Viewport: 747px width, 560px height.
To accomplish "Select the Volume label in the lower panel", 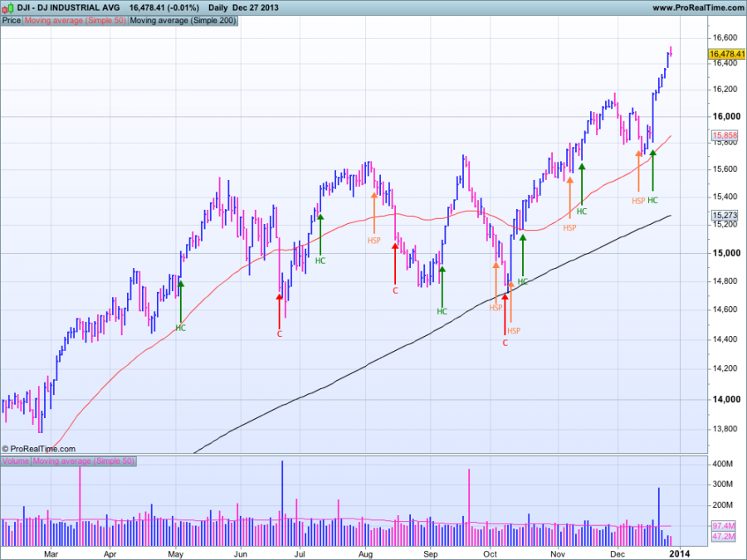I will pyautogui.click(x=16, y=461).
